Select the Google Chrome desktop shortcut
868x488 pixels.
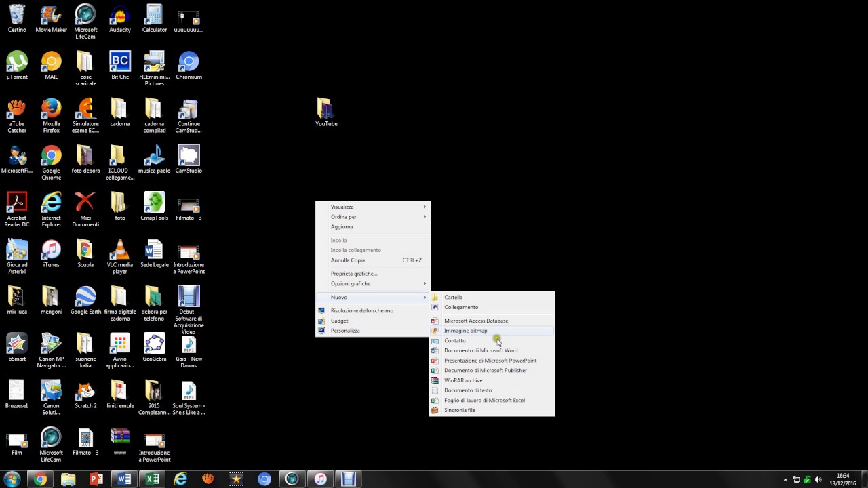pos(52,163)
